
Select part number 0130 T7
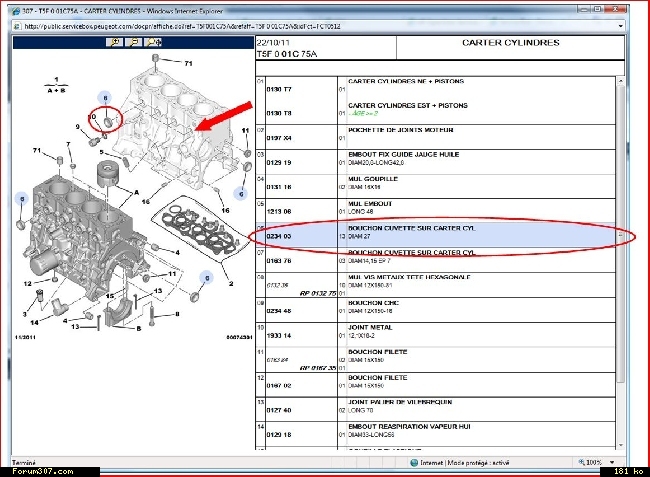(x=279, y=90)
